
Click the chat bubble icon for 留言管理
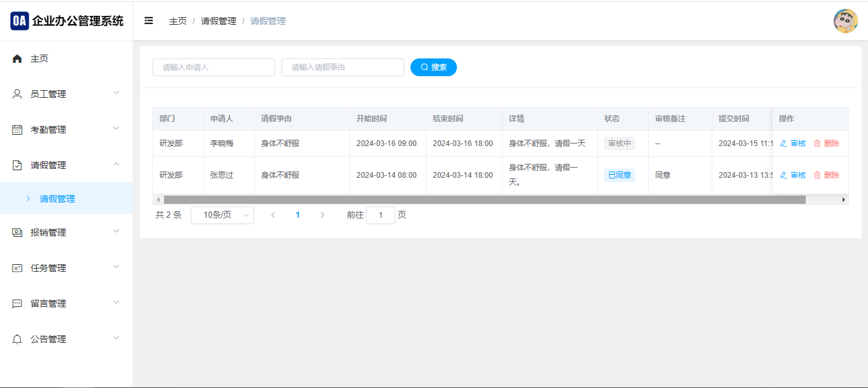pos(17,304)
